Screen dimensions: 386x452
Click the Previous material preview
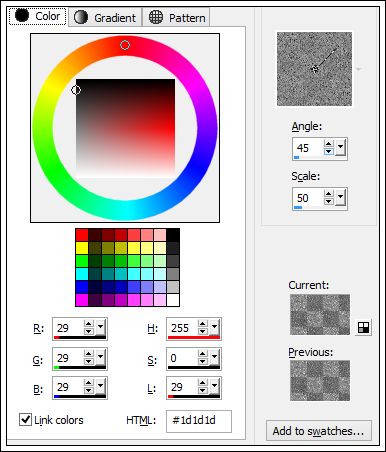(x=320, y=380)
